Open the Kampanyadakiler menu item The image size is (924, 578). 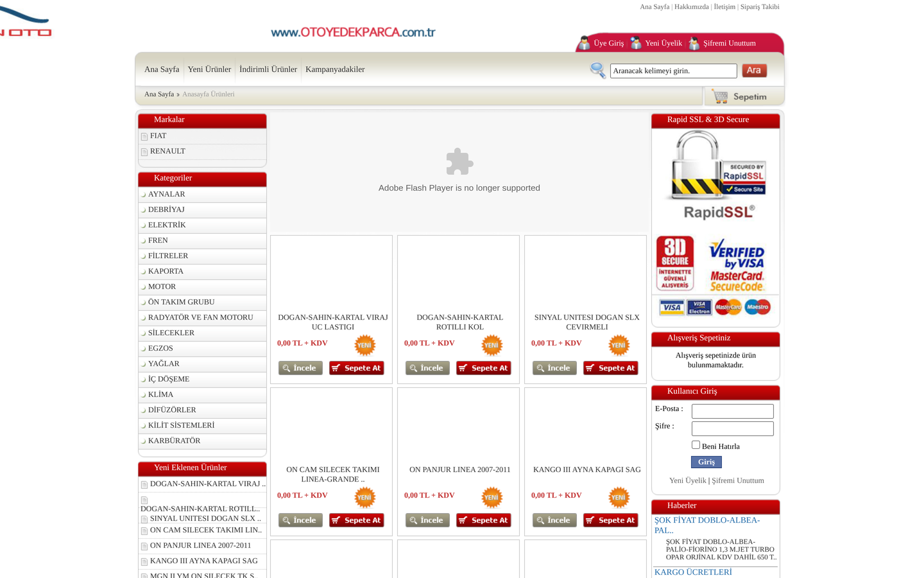tap(335, 69)
